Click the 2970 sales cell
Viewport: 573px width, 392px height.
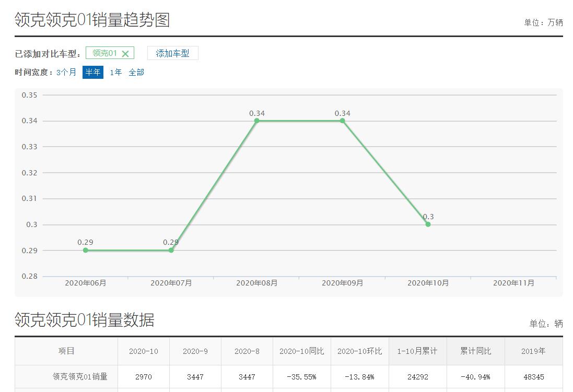(x=144, y=377)
